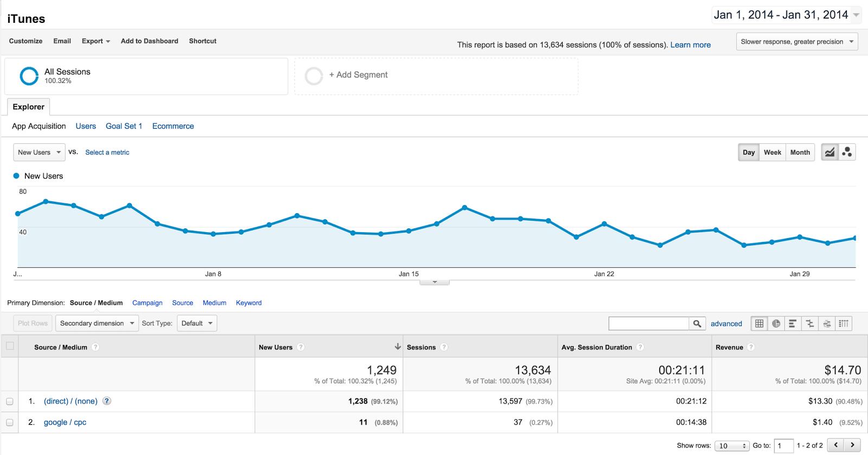This screenshot has height=455, width=868.
Task: Open the response precision dropdown
Action: (797, 42)
